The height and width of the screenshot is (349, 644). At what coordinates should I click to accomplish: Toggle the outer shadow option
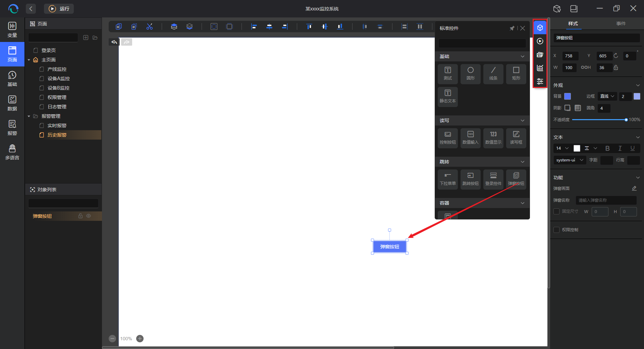(x=568, y=108)
